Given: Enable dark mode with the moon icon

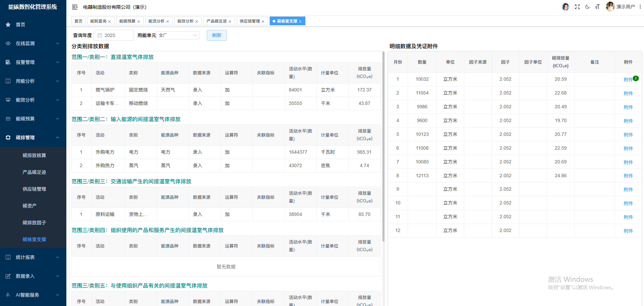Looking at the screenshot, I should [x=587, y=7].
